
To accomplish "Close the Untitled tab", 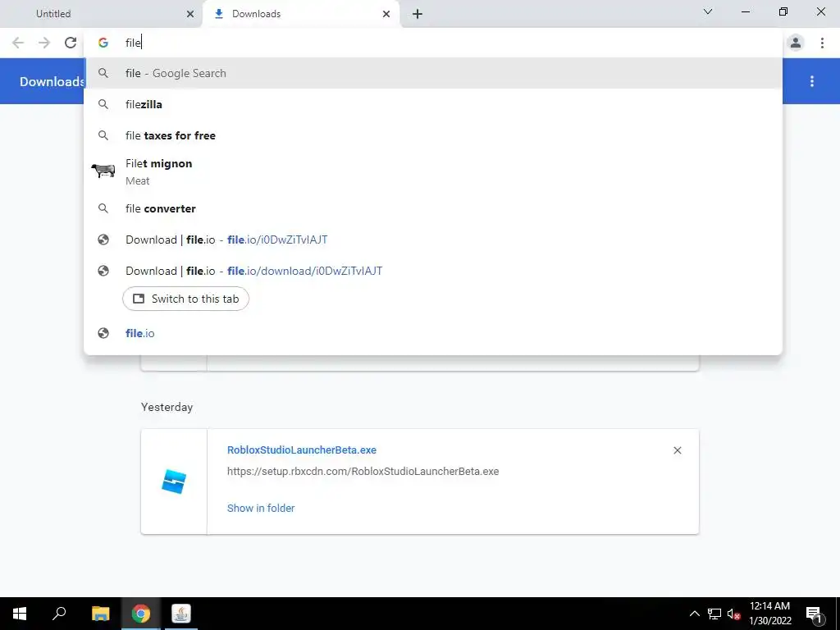I will click(190, 14).
